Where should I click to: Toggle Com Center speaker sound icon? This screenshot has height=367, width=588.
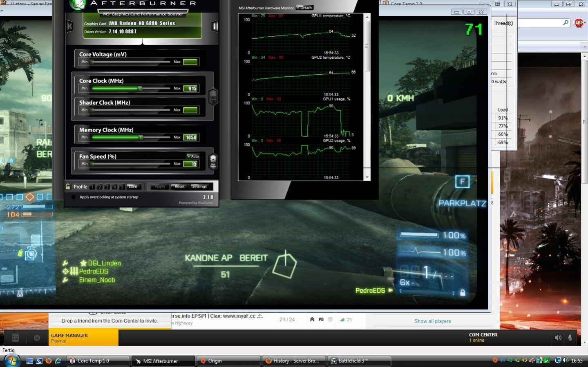point(558,338)
